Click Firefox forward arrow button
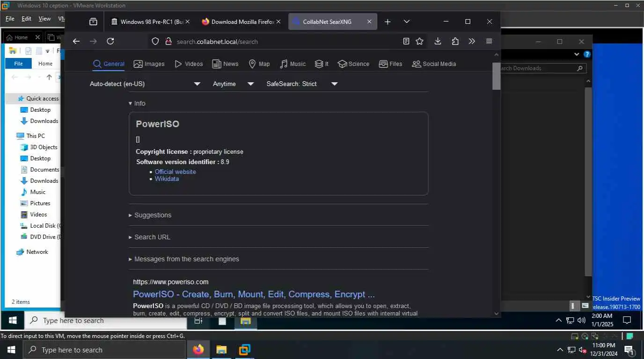Viewport: 644px width, 359px height. (93, 41)
